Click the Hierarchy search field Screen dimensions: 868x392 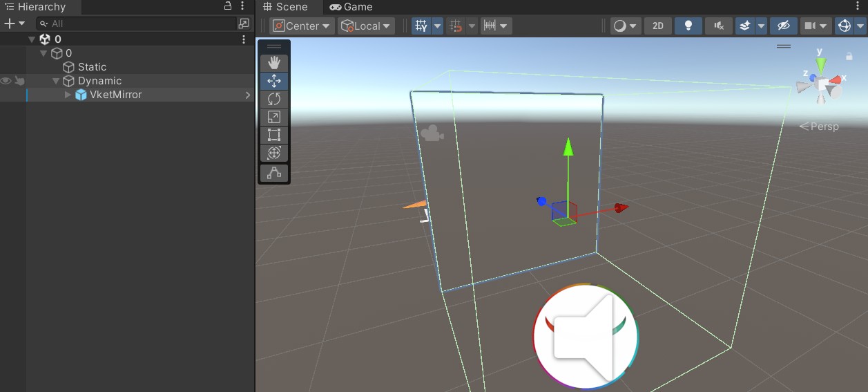(x=138, y=24)
